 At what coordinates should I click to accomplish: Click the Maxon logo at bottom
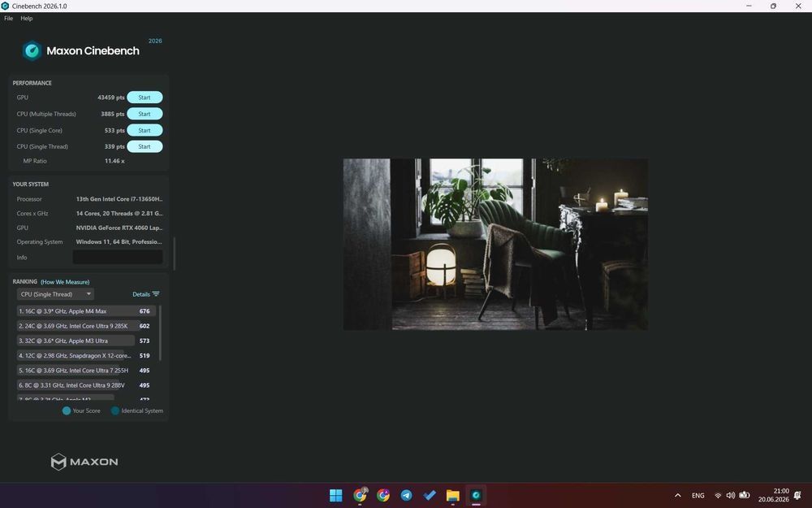(x=84, y=462)
